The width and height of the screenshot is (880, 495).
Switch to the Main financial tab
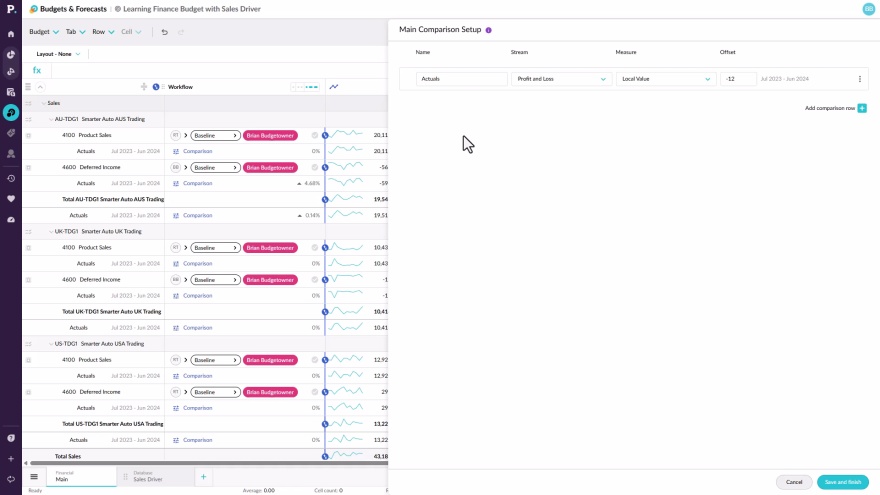pos(81,476)
